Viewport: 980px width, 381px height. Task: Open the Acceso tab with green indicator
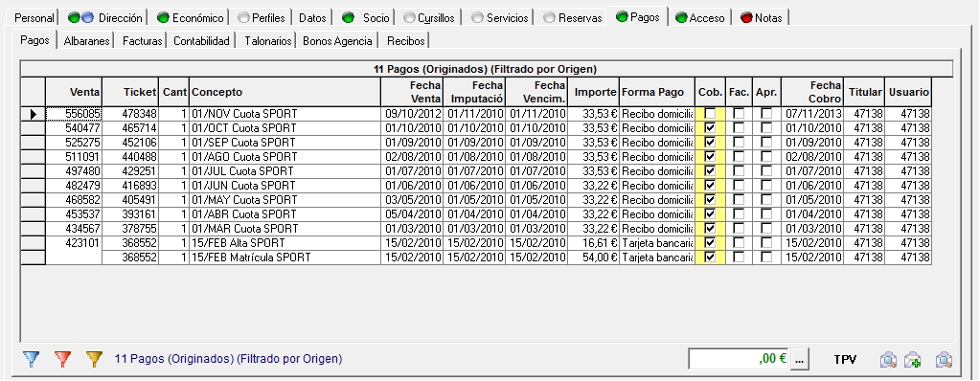tap(700, 18)
